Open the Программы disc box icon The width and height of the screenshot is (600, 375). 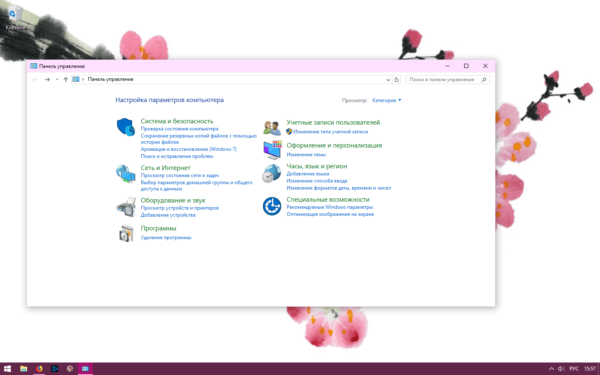pyautogui.click(x=126, y=233)
